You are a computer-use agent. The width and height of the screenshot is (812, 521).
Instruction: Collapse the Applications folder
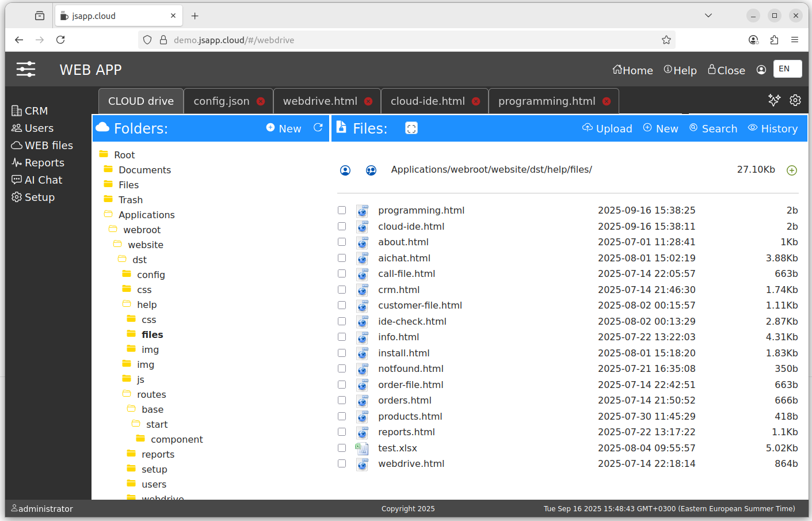pyautogui.click(x=109, y=215)
